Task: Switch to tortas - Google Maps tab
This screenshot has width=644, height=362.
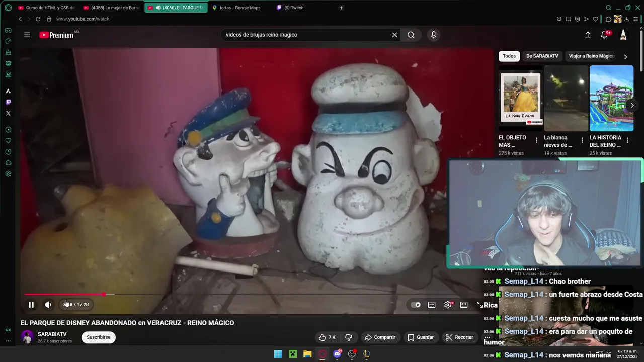Action: tap(240, 8)
